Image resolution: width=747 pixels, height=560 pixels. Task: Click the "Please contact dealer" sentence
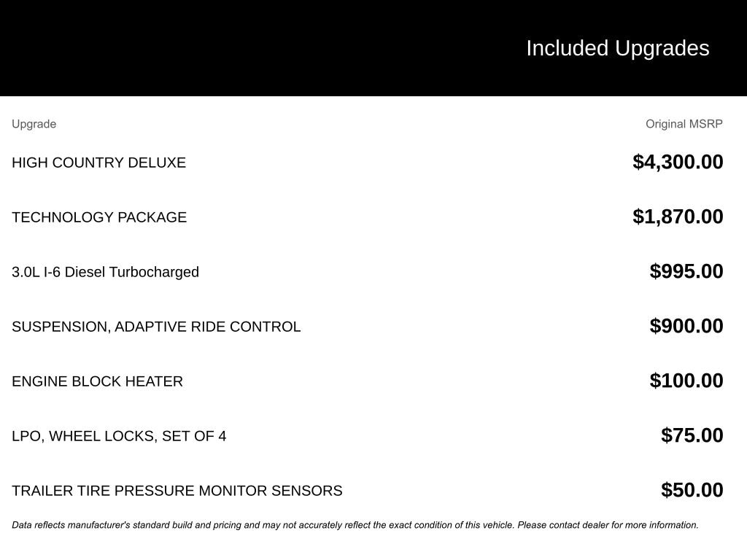tap(608, 525)
